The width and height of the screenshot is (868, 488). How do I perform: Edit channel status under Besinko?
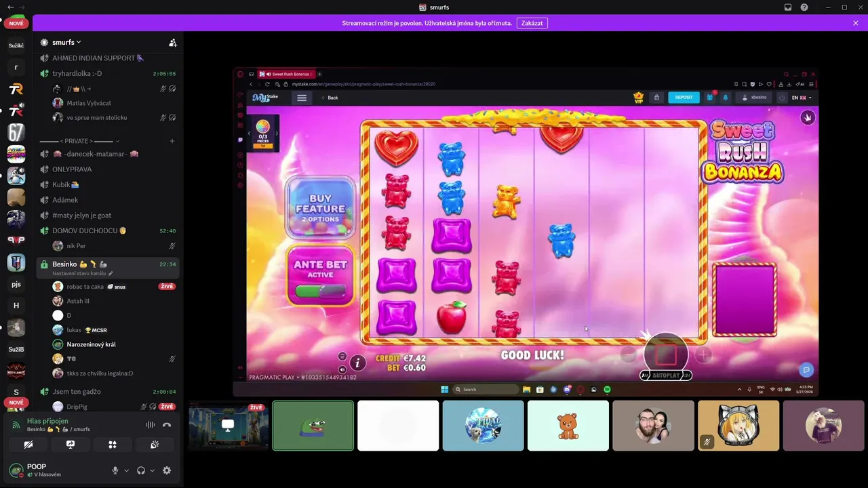tap(83, 273)
